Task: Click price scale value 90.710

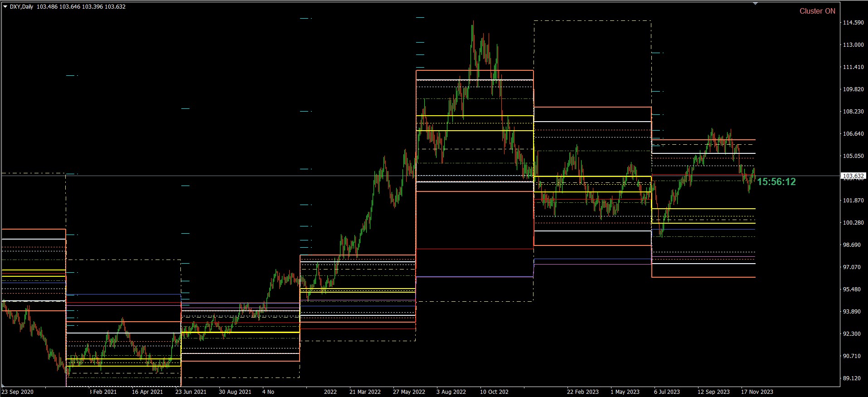Action: pos(851,356)
